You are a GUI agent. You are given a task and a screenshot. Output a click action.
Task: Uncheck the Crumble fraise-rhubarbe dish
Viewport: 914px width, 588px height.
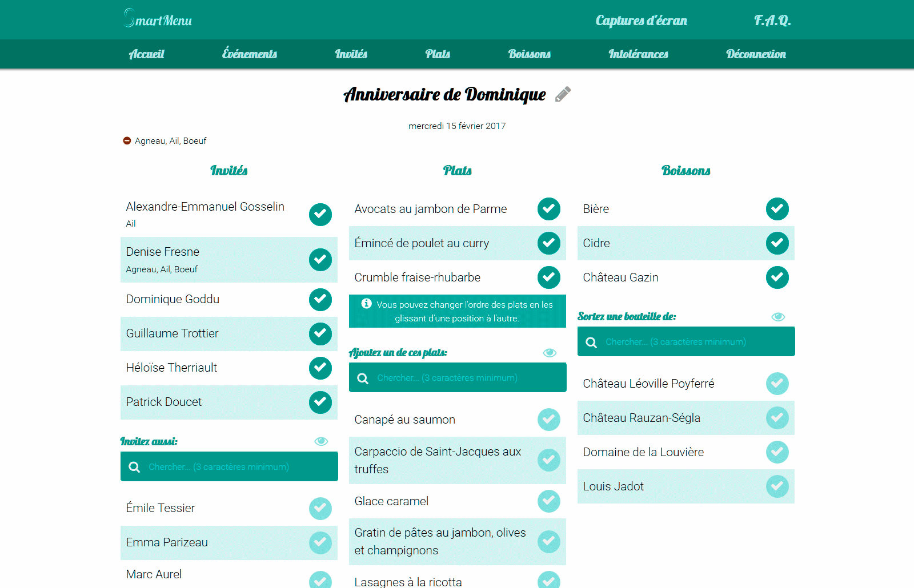coord(549,277)
